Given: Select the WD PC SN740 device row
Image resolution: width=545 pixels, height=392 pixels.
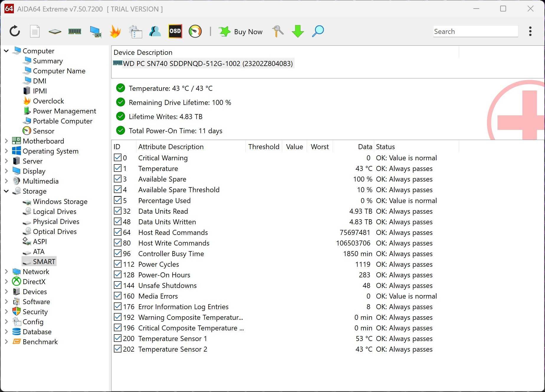Looking at the screenshot, I should 203,63.
